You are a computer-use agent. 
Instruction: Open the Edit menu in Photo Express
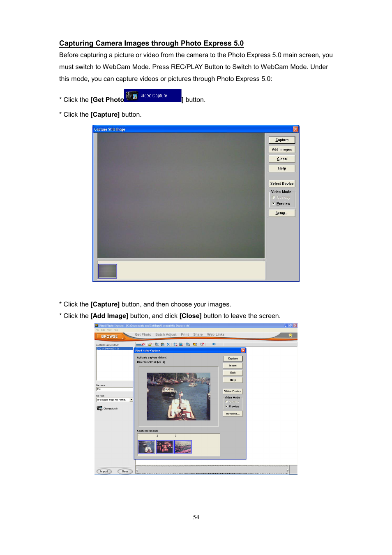103,330
